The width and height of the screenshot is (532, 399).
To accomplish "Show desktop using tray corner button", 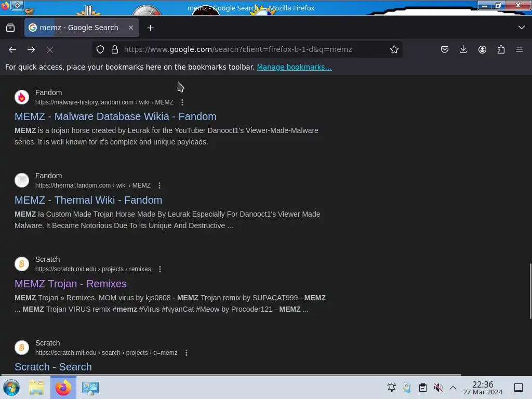I will [518, 388].
